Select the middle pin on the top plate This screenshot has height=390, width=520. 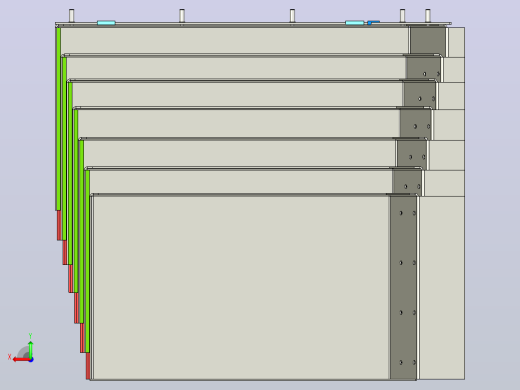(x=292, y=16)
